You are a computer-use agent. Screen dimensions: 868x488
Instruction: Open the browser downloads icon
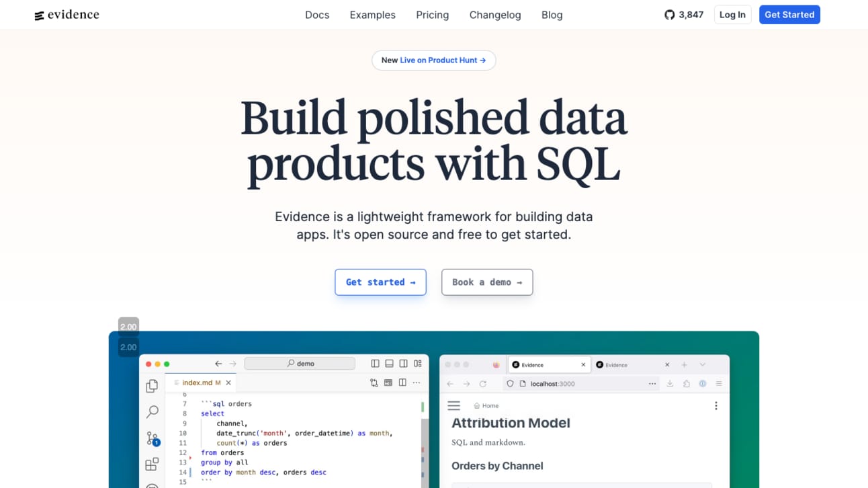[x=670, y=384]
